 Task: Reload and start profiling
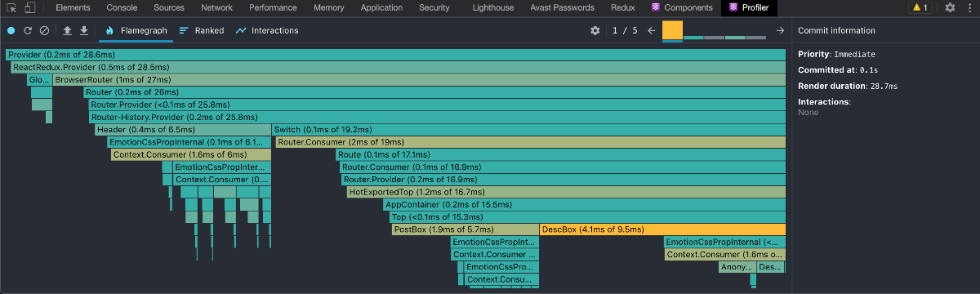28,30
